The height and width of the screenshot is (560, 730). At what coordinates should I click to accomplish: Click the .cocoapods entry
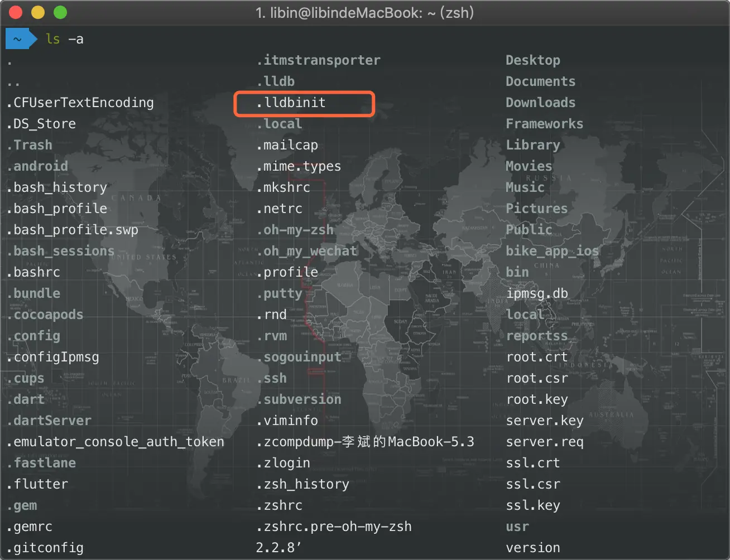coord(45,315)
